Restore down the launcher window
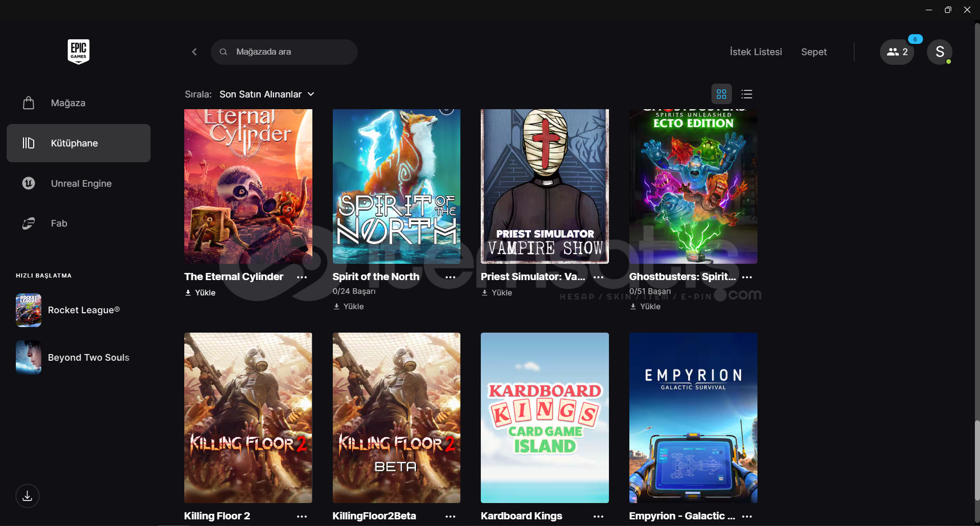 point(948,10)
